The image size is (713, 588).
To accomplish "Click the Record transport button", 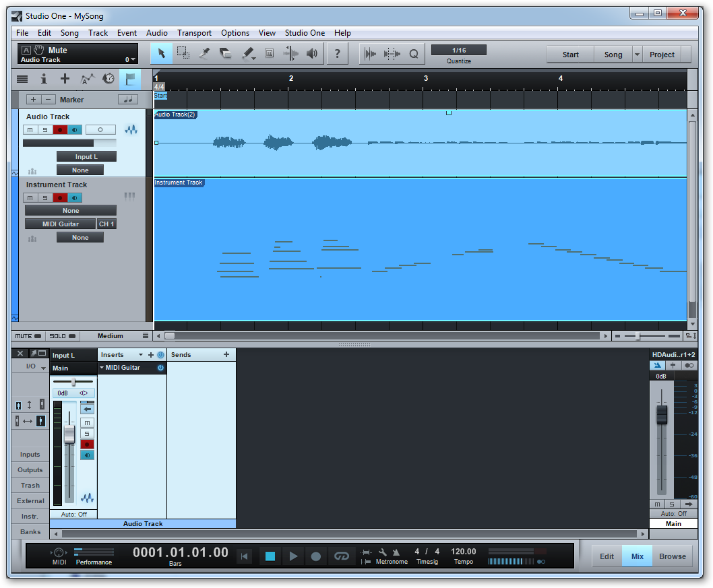I will click(316, 556).
